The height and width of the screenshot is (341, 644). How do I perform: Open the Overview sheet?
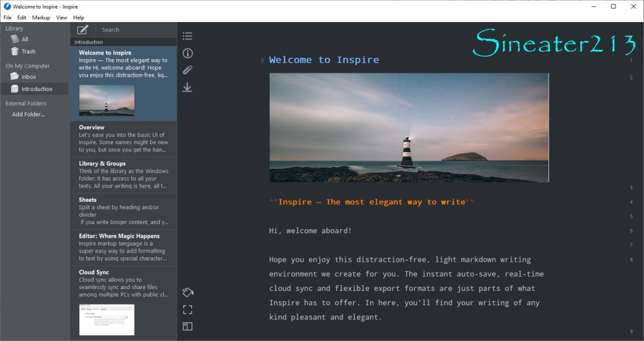click(123, 139)
